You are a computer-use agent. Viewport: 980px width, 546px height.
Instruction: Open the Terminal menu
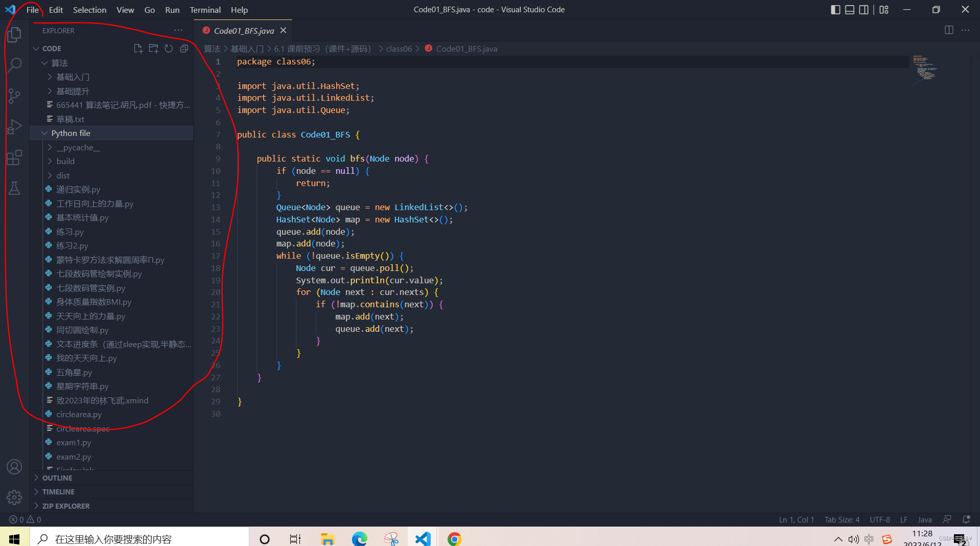coord(205,10)
